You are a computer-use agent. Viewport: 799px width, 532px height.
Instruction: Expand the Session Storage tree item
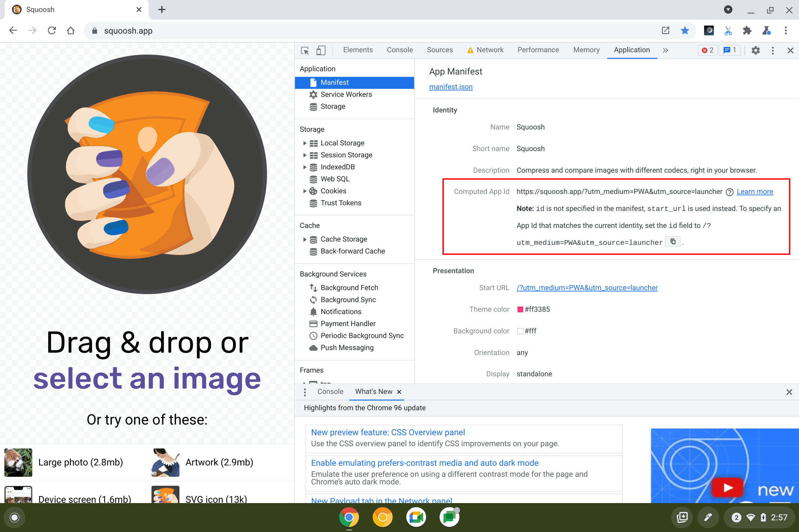tap(304, 155)
